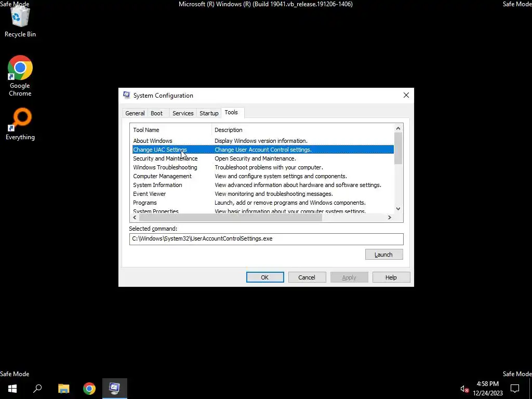532x399 pixels.
Task: Confirm with the OK button
Action: click(x=265, y=277)
